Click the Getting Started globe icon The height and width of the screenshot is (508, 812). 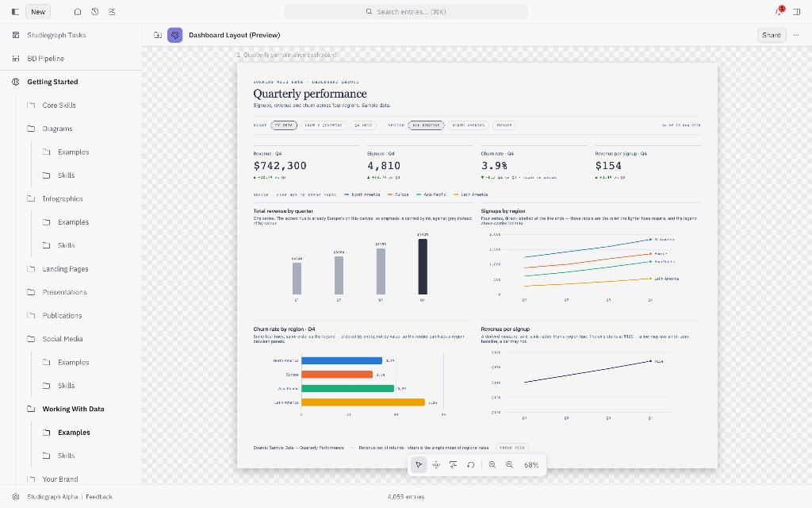click(16, 82)
